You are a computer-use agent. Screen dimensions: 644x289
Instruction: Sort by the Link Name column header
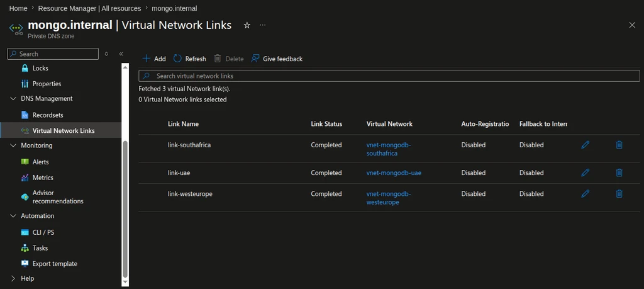click(x=183, y=124)
